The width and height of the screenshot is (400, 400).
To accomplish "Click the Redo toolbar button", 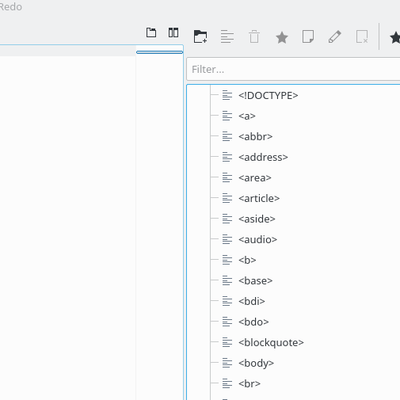I will [11, 7].
